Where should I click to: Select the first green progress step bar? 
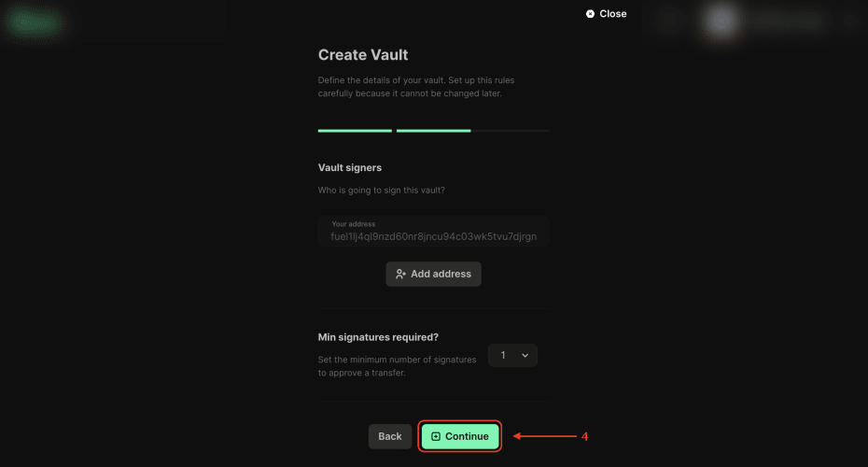(x=355, y=131)
